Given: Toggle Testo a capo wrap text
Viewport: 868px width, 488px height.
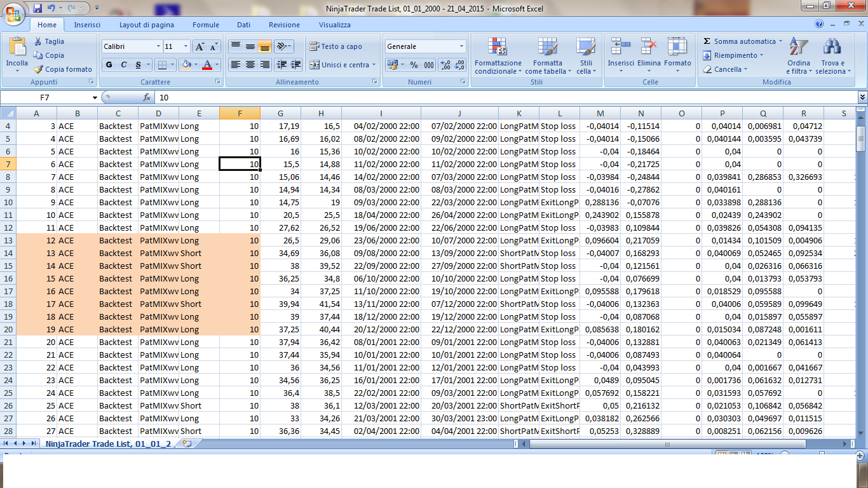Looking at the screenshot, I should (x=336, y=46).
